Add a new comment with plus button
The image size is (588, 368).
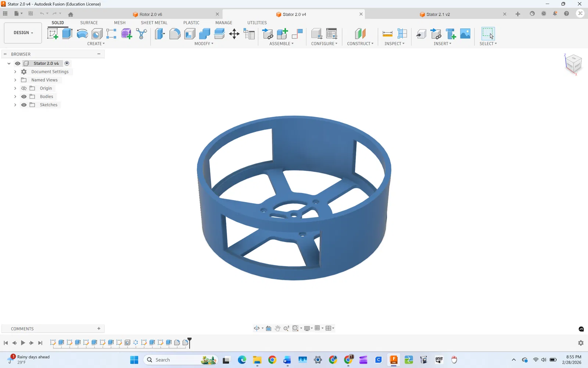(99, 329)
